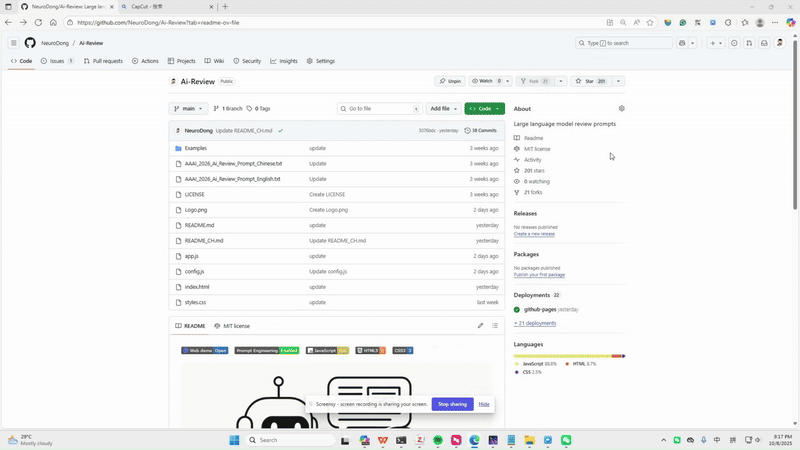Edit README with the pencil icon
Screen dimensions: 800x450
(x=480, y=326)
